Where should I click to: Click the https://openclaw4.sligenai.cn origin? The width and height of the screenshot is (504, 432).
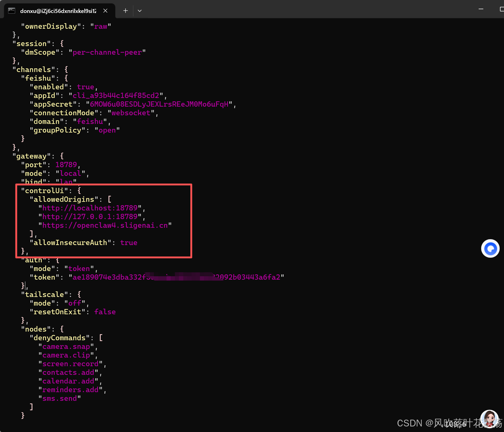click(x=105, y=226)
